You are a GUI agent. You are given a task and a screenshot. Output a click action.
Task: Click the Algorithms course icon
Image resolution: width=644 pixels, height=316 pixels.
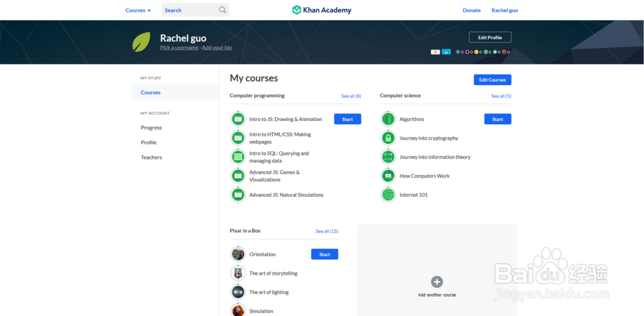pyautogui.click(x=388, y=119)
